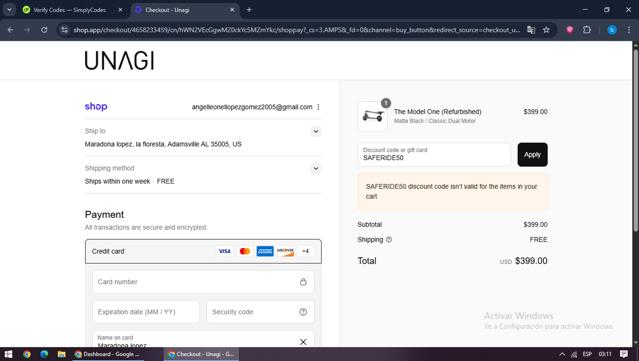Show hidden system tray icons
The image size is (639, 361).
[562, 354]
